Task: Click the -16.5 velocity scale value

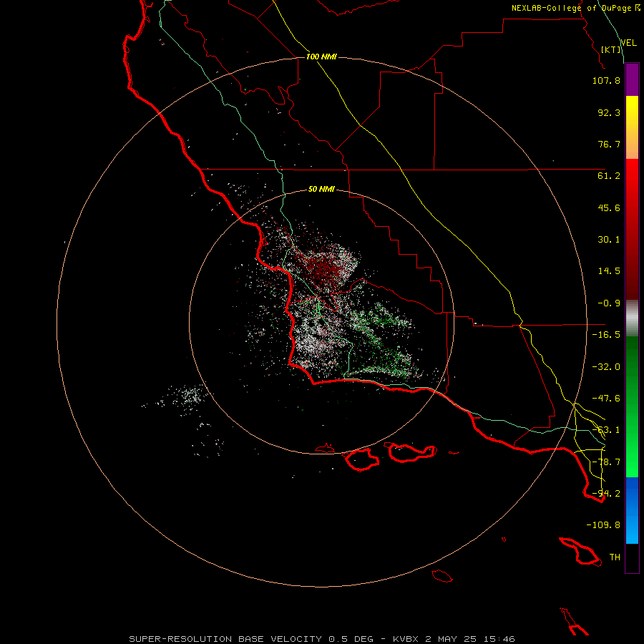Action: (x=606, y=335)
